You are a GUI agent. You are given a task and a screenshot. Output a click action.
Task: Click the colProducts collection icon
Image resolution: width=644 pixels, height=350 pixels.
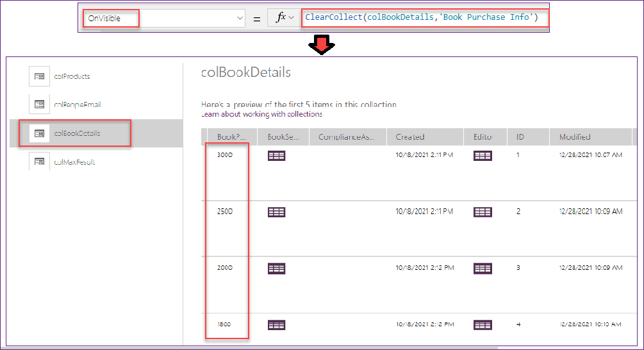pos(40,76)
